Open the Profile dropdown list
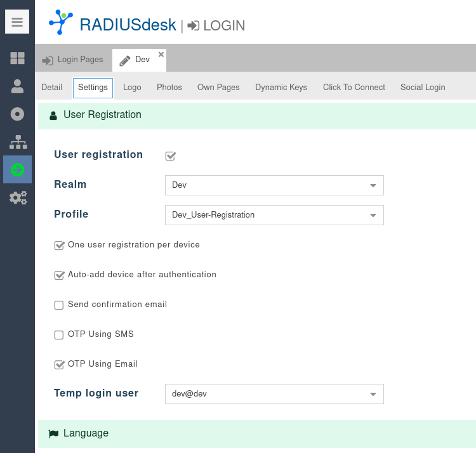Screen dimensions: 476x453 point(373,215)
